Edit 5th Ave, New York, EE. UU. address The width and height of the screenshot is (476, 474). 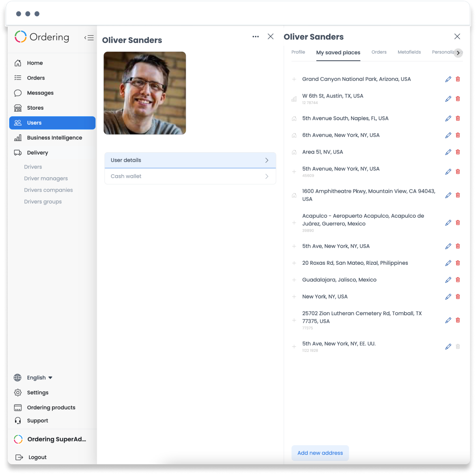(448, 347)
